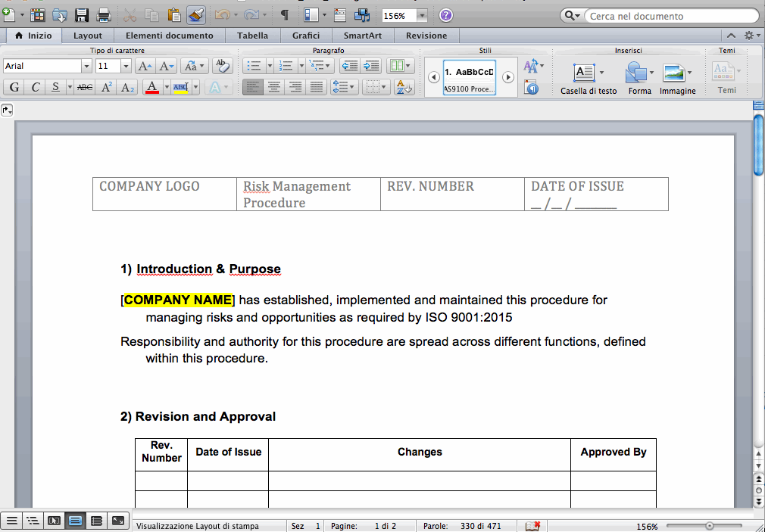Align text center

274,87
